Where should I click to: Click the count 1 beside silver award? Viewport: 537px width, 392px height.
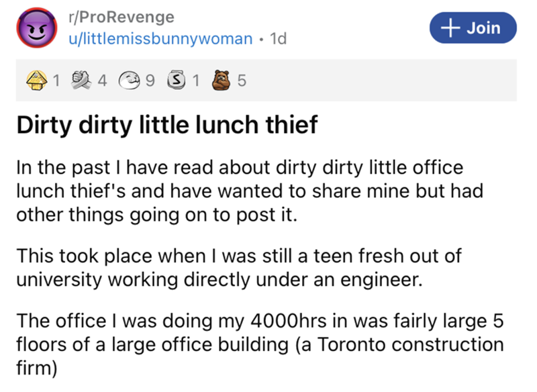pyautogui.click(x=197, y=82)
